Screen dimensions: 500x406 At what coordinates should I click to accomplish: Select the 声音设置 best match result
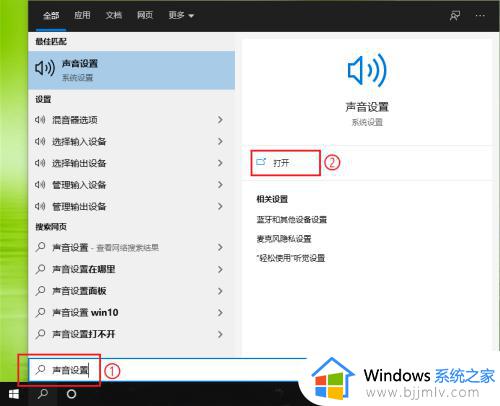(132, 70)
